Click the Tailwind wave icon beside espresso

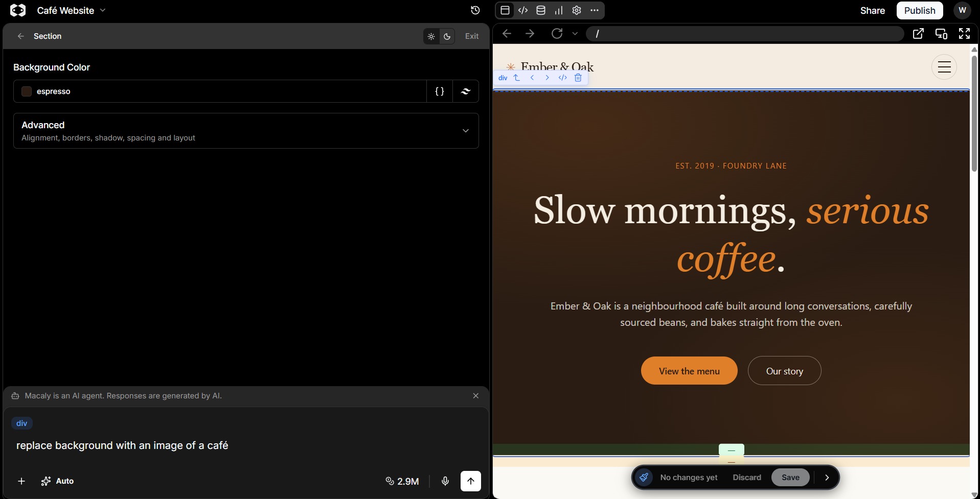pyautogui.click(x=466, y=91)
